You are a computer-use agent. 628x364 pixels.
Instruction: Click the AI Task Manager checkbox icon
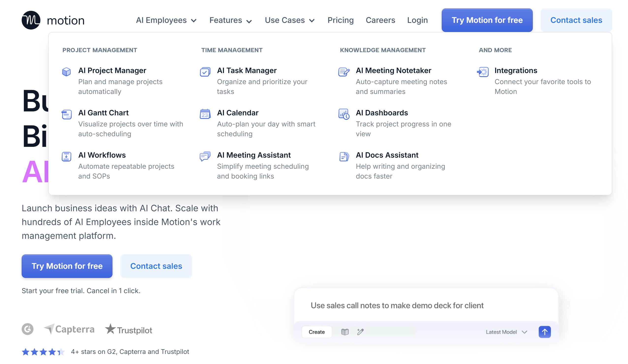coord(205,72)
